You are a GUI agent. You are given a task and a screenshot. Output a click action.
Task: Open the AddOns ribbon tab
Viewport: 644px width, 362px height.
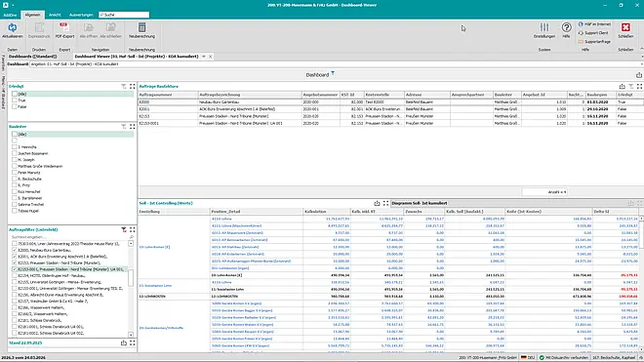click(10, 15)
